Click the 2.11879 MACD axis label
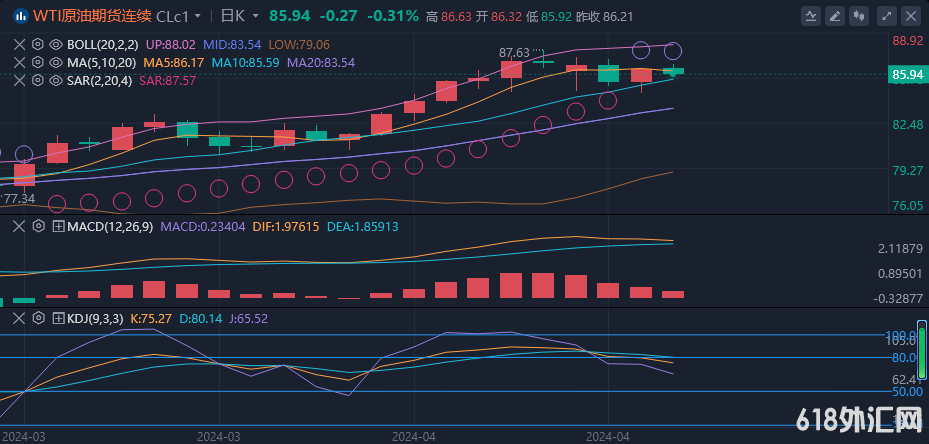This screenshot has width=929, height=444. click(x=898, y=248)
